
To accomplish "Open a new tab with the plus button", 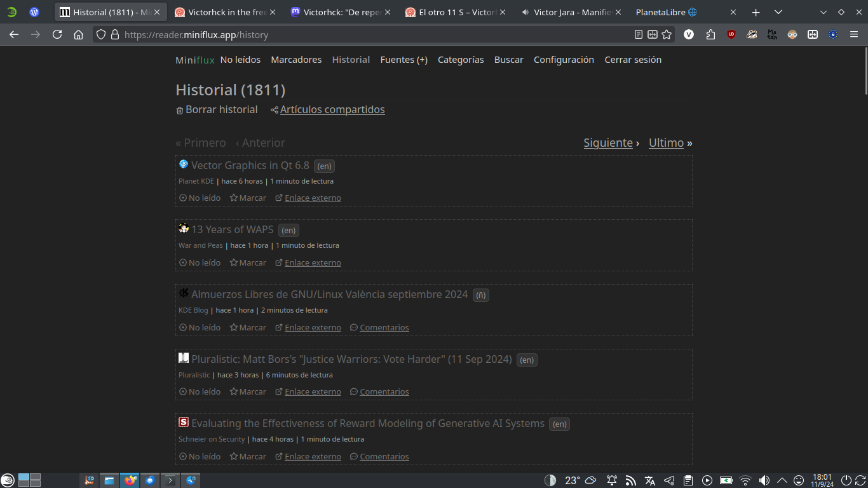I will tap(756, 12).
